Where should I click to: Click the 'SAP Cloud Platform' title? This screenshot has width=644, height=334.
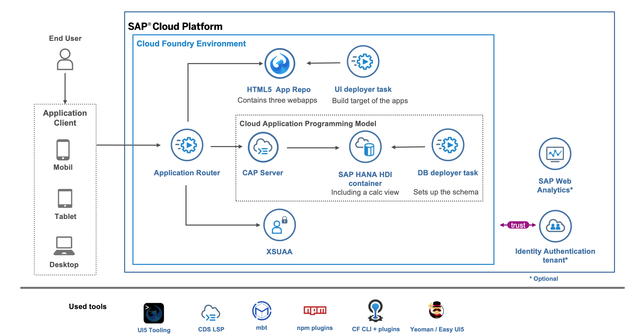click(175, 26)
